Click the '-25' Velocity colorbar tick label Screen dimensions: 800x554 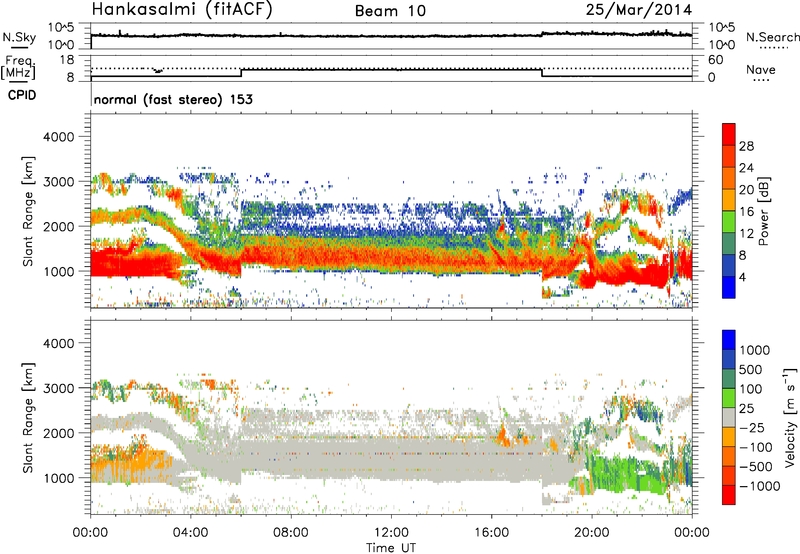(751, 427)
